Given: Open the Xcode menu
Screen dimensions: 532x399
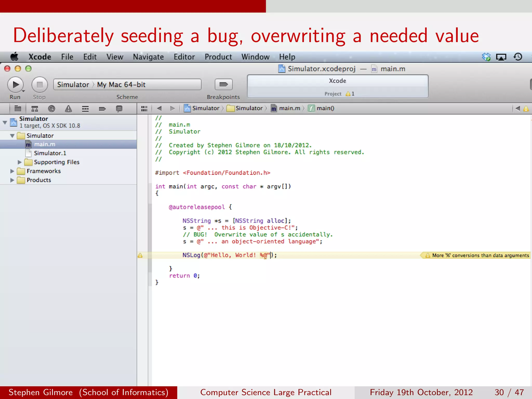Looking at the screenshot, I should pos(40,57).
